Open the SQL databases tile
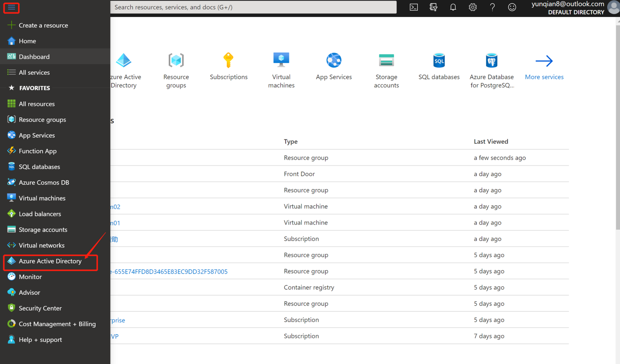Screen dimensions: 620x364 click(439, 66)
